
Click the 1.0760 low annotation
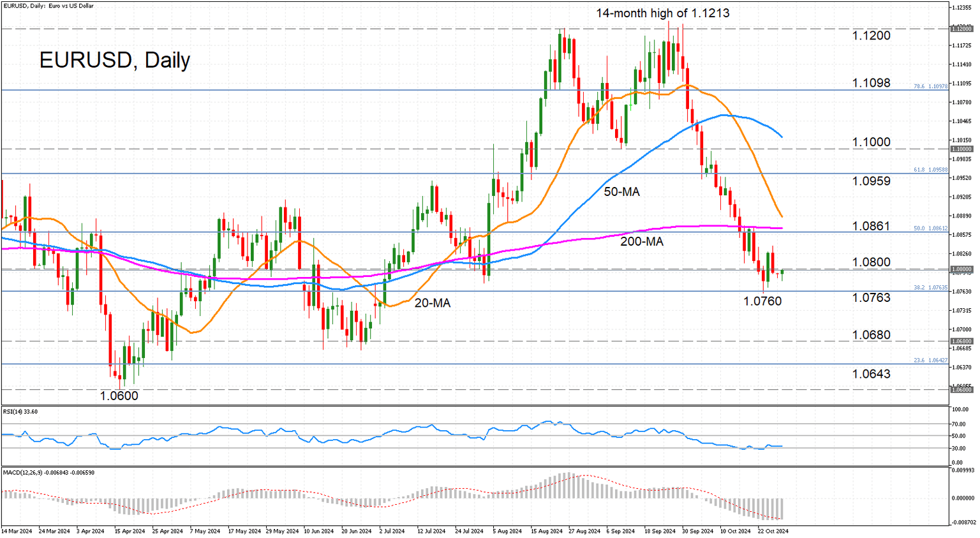pyautogui.click(x=762, y=301)
